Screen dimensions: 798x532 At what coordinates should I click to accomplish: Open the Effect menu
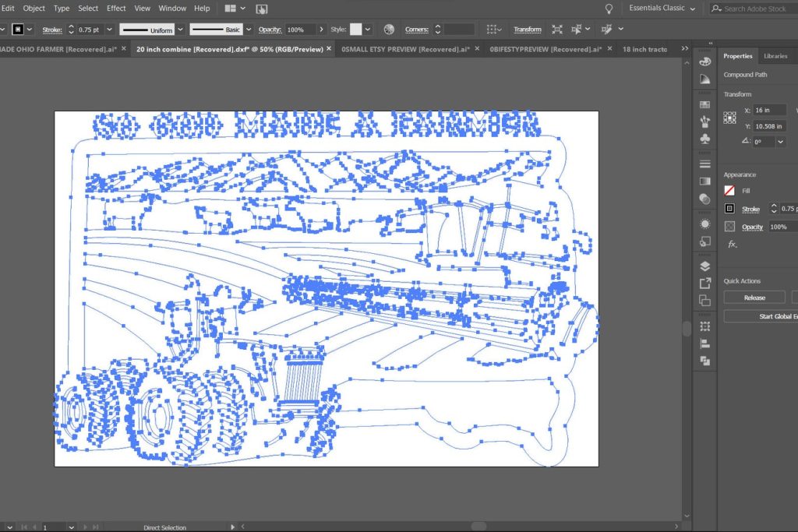coord(116,9)
